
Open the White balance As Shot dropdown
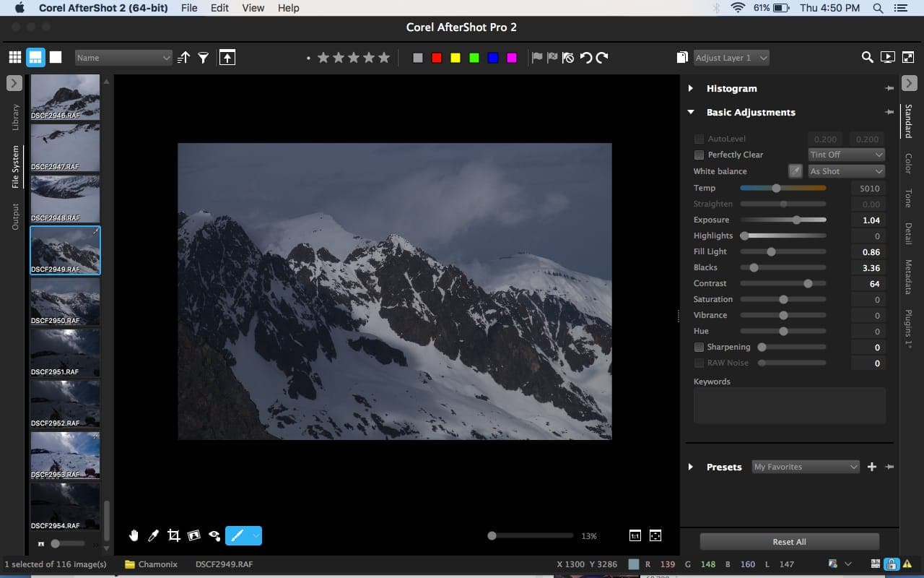pos(846,171)
